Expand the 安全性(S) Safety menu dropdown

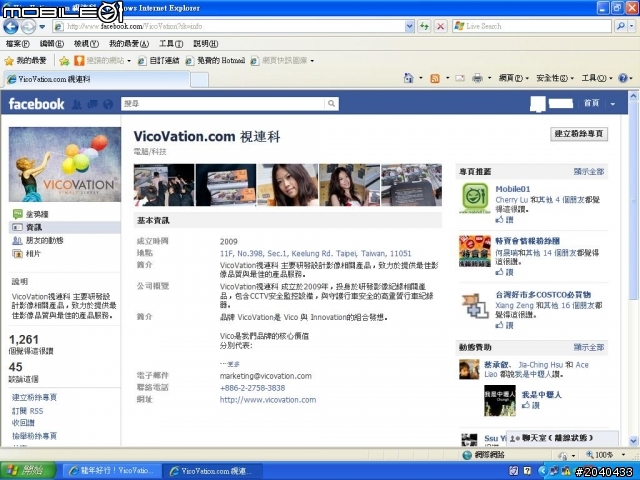(572, 78)
